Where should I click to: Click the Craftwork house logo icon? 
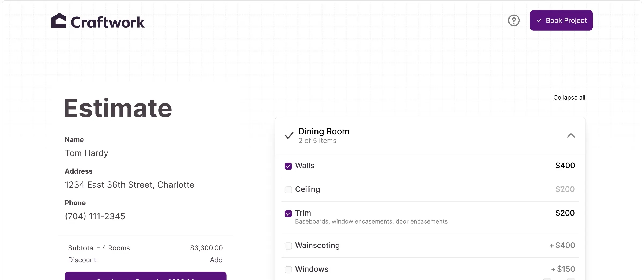[58, 21]
